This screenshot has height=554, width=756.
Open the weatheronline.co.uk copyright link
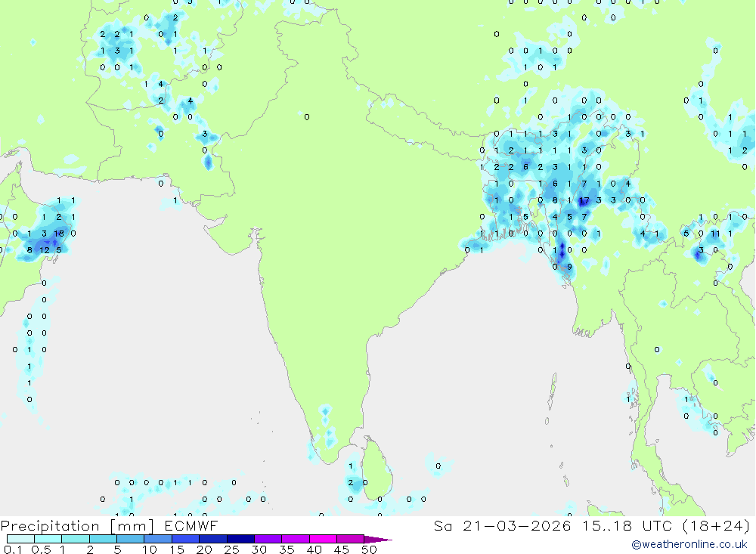coord(689,544)
